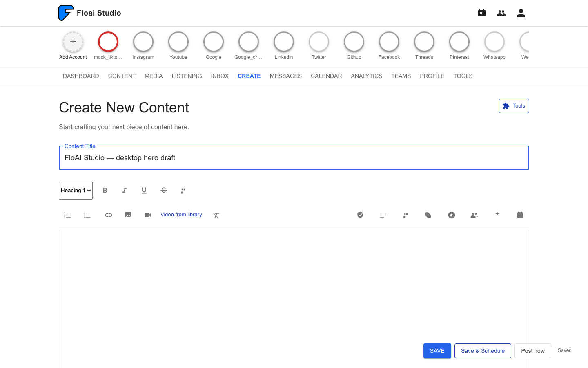Screen dimensions: 588x368
Task: Select the Facebook account avatar
Action: [x=389, y=42]
